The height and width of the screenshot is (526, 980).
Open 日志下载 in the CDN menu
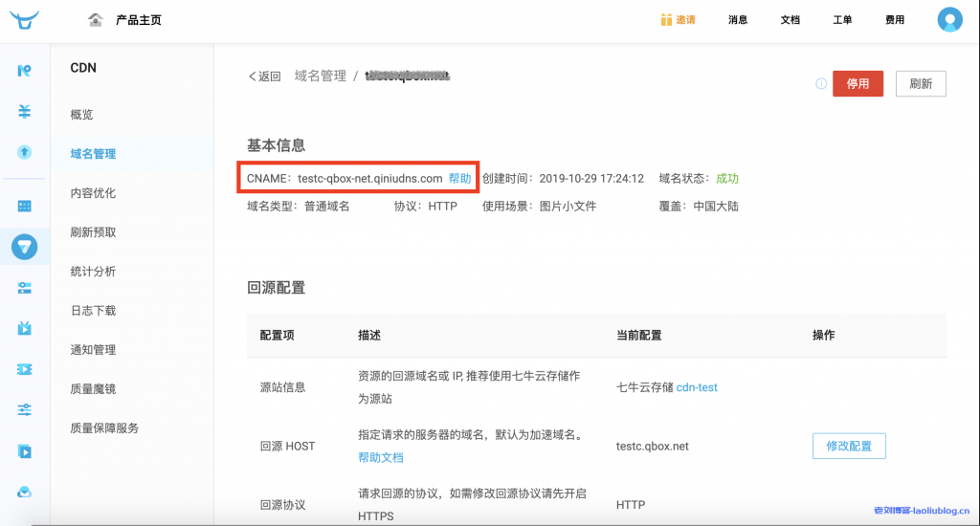pos(93,311)
